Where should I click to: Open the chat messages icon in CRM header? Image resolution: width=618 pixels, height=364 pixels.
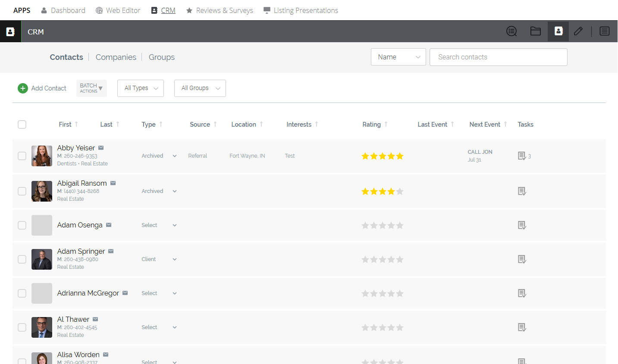click(x=511, y=31)
